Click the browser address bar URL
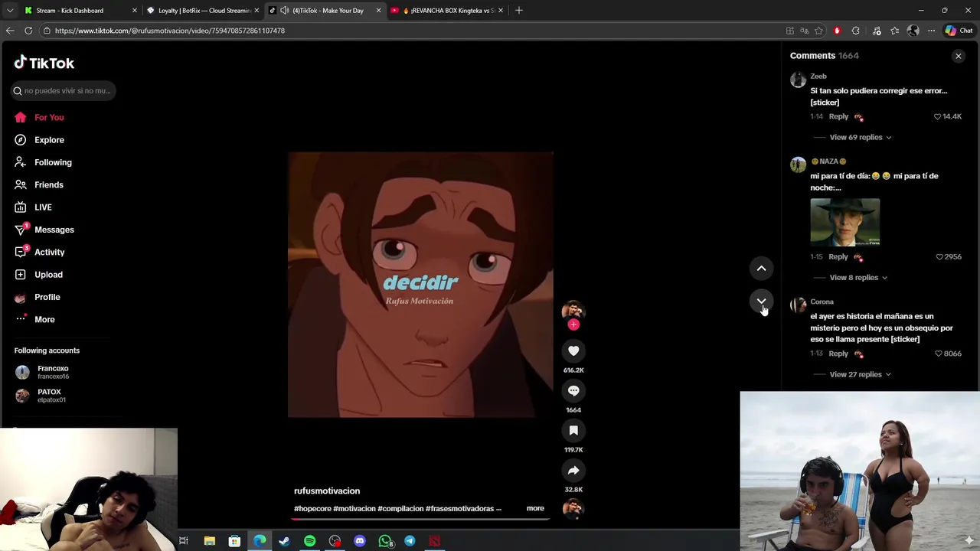980x551 pixels. (170, 31)
